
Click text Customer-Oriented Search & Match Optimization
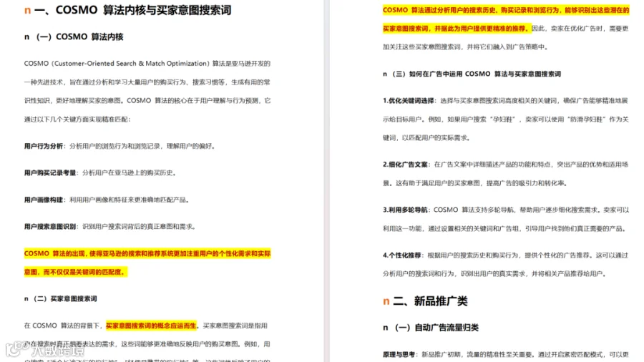point(132,64)
